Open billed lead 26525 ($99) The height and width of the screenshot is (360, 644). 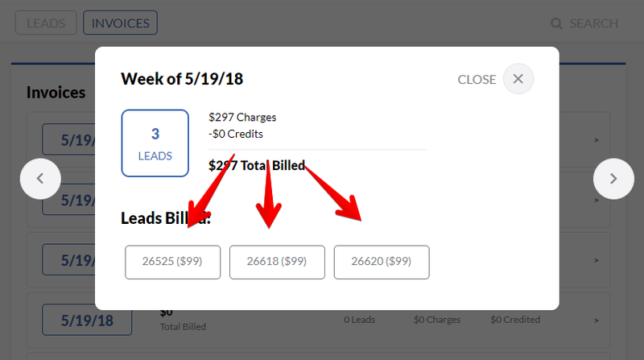[173, 263]
